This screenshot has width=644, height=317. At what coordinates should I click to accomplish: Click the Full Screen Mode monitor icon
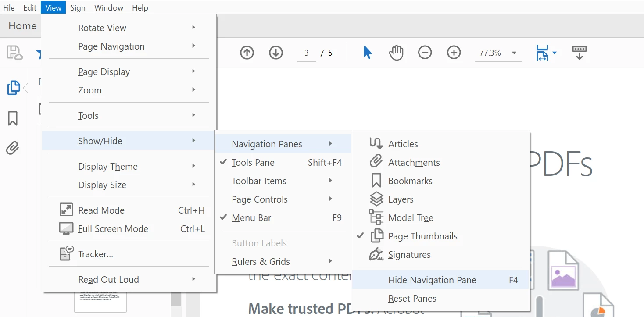[x=66, y=228]
